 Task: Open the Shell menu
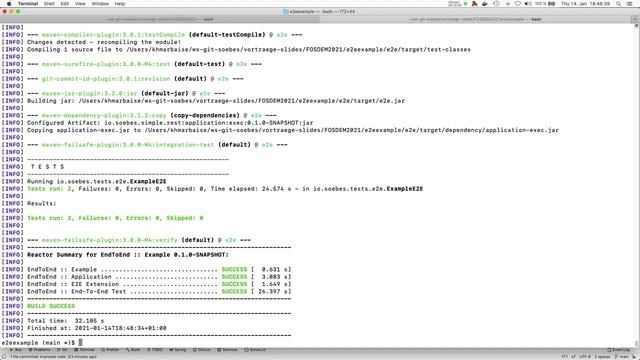pyautogui.click(x=49, y=4)
